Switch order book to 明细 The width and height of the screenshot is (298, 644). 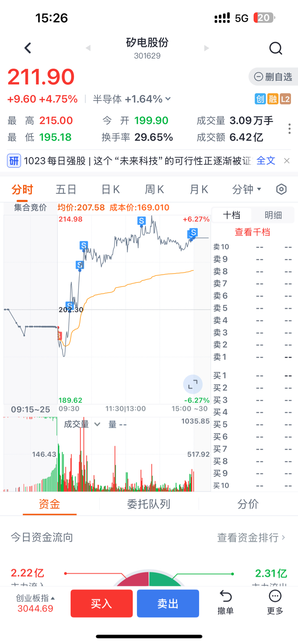(273, 215)
